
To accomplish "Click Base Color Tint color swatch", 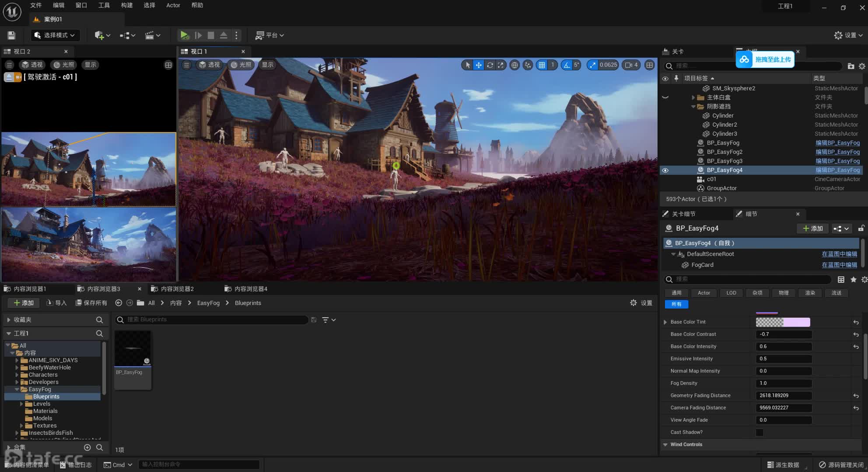I will [783, 322].
